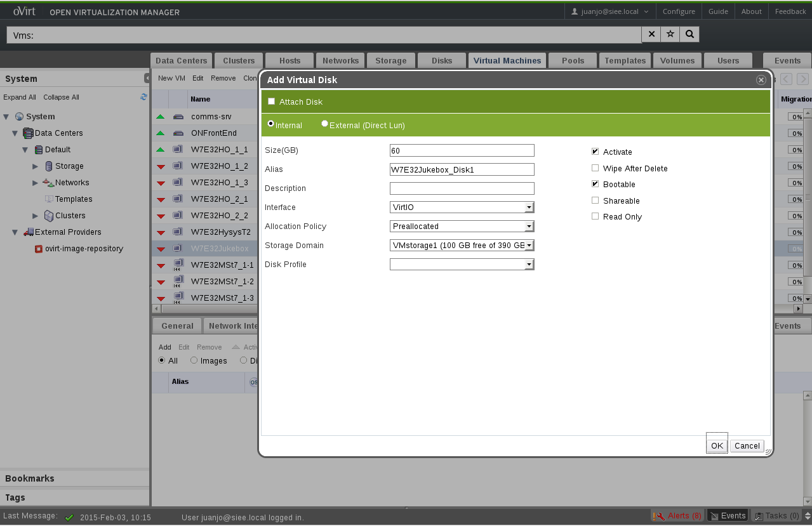The width and height of the screenshot is (812, 526).
Task: Click OK to add the disk
Action: 717,445
